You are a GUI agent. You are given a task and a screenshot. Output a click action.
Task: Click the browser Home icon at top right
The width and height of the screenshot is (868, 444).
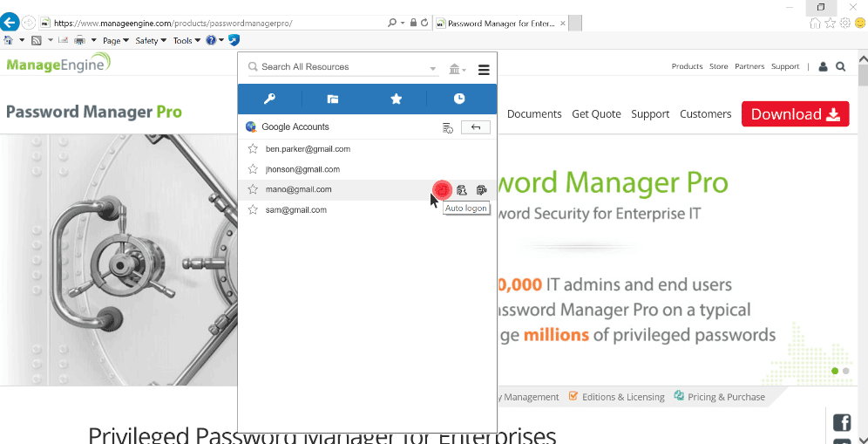pos(815,23)
